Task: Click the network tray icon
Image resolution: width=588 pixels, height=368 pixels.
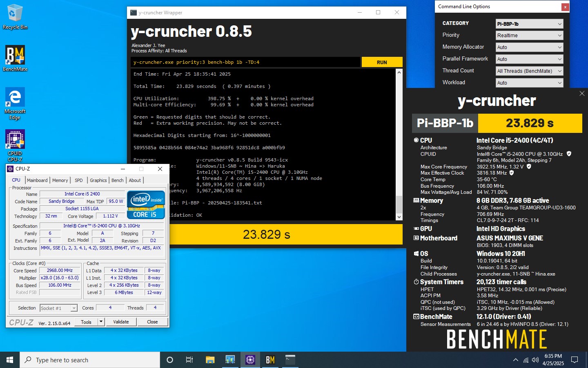Action: click(x=526, y=360)
